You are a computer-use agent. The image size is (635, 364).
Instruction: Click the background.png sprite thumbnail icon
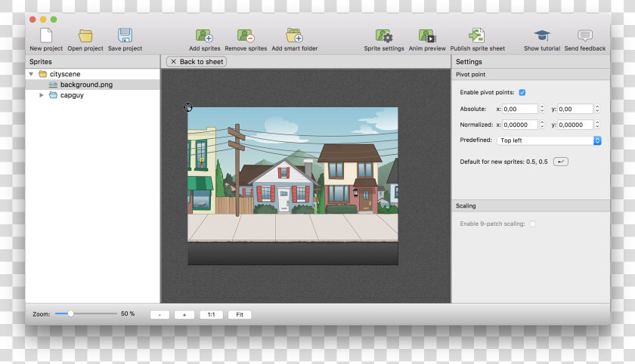53,85
